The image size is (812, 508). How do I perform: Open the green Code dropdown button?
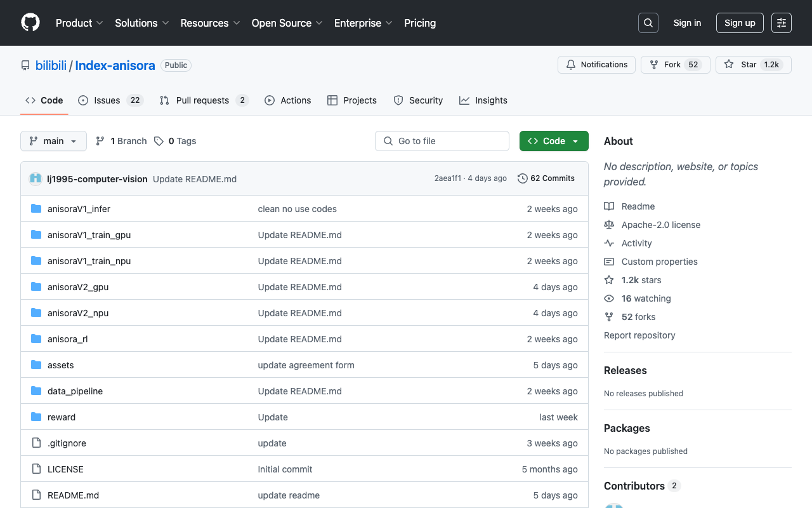554,141
